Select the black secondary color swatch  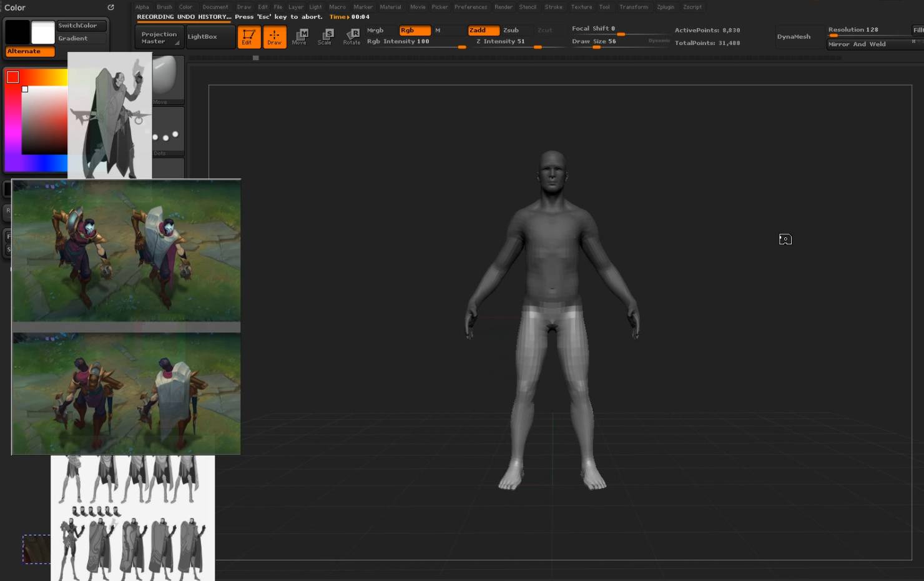17,32
